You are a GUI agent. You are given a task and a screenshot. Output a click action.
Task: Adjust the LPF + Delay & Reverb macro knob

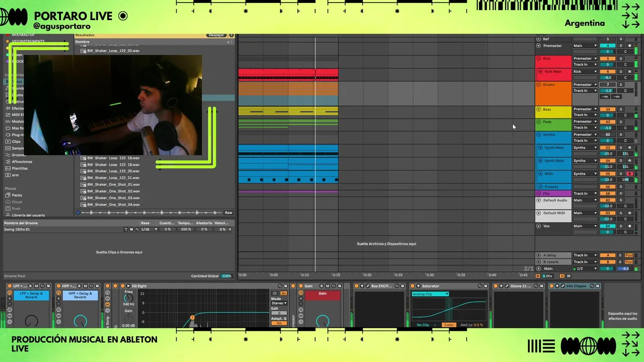coord(31,320)
